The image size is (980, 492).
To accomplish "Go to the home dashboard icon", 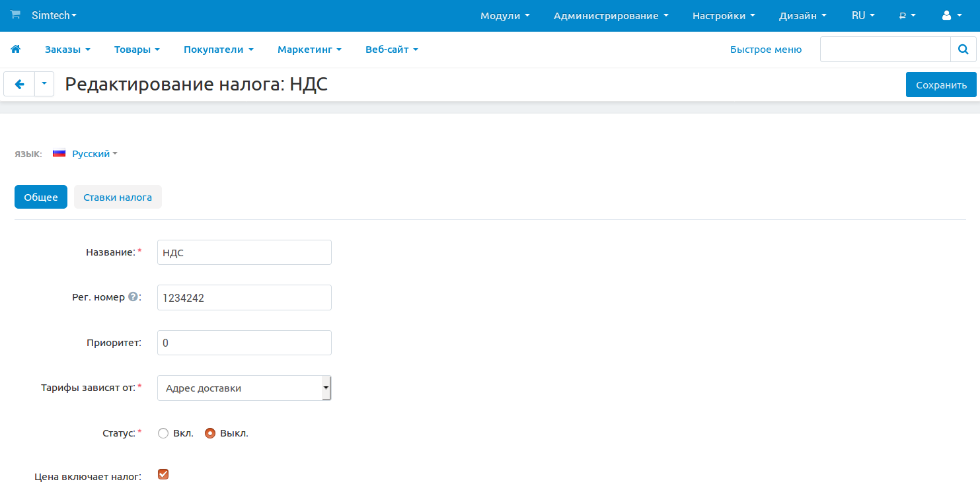I will tap(16, 50).
